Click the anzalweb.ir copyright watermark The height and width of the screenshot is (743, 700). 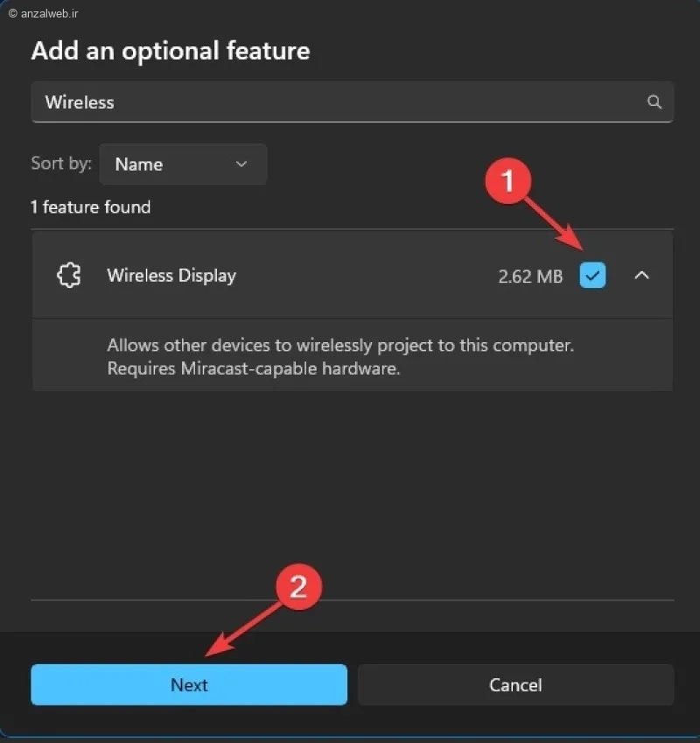click(x=44, y=14)
